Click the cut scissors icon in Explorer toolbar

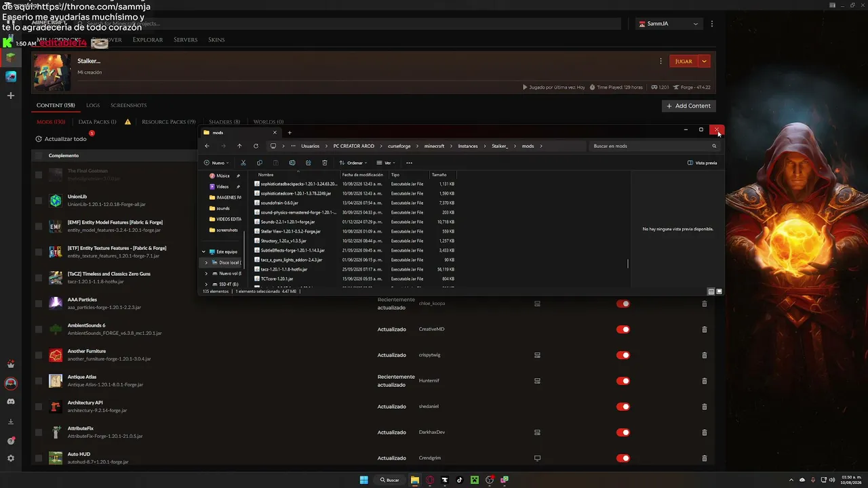[243, 163]
